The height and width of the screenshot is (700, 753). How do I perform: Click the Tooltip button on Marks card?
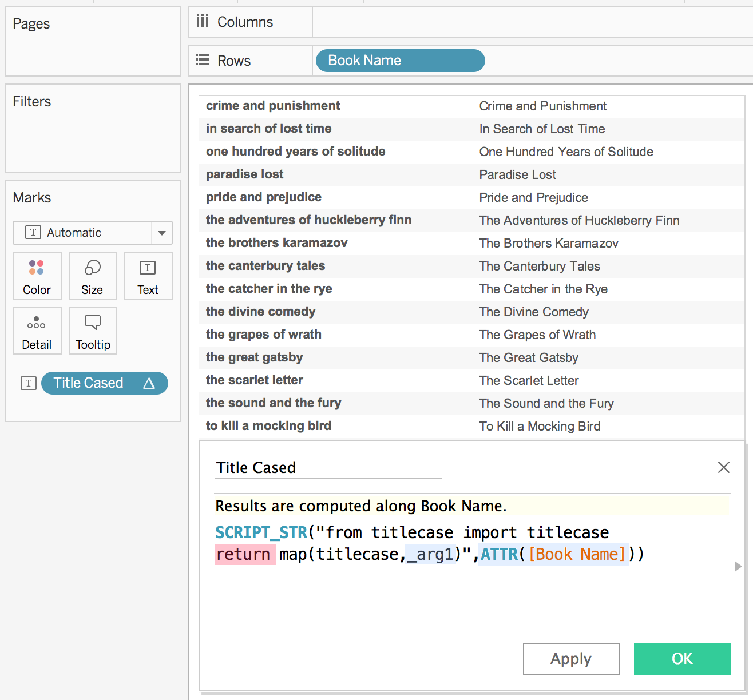point(92,331)
